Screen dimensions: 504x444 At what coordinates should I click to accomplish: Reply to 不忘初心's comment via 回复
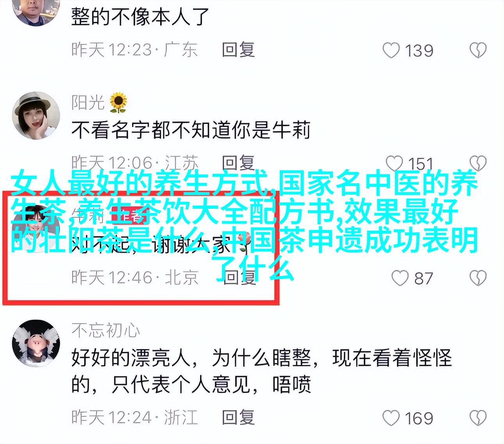[x=238, y=417]
